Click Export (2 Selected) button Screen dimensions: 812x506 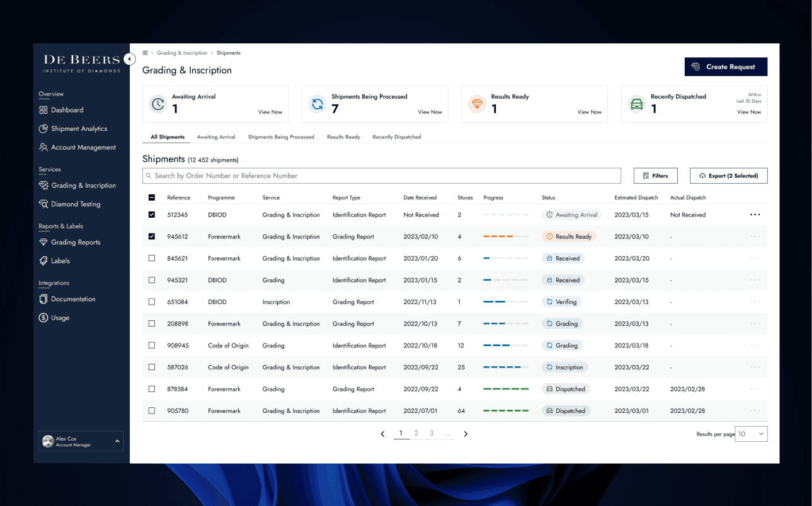click(x=729, y=176)
